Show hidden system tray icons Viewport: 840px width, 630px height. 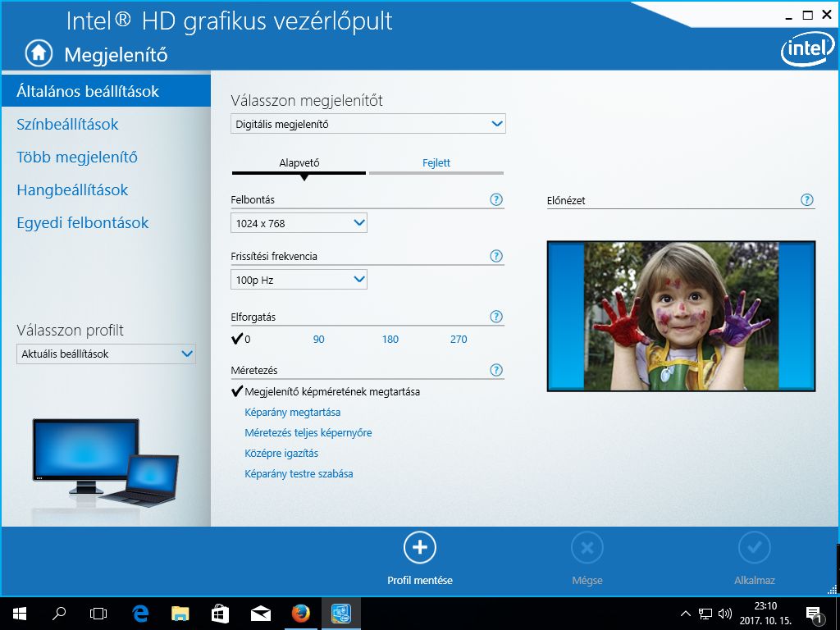tap(685, 614)
